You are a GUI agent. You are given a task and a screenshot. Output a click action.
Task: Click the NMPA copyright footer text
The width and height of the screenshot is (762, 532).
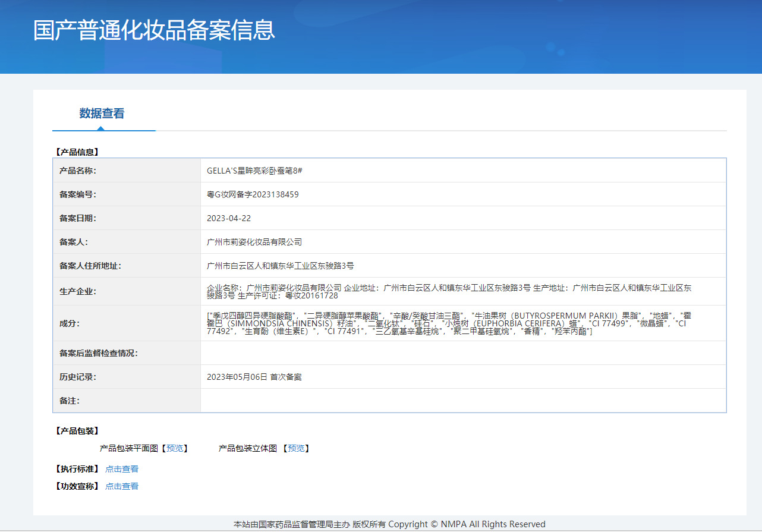(389, 524)
